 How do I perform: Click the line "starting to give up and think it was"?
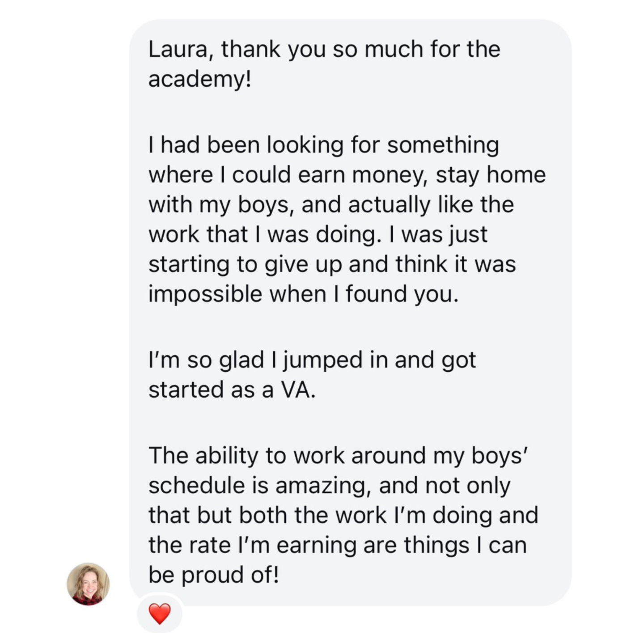point(332,264)
